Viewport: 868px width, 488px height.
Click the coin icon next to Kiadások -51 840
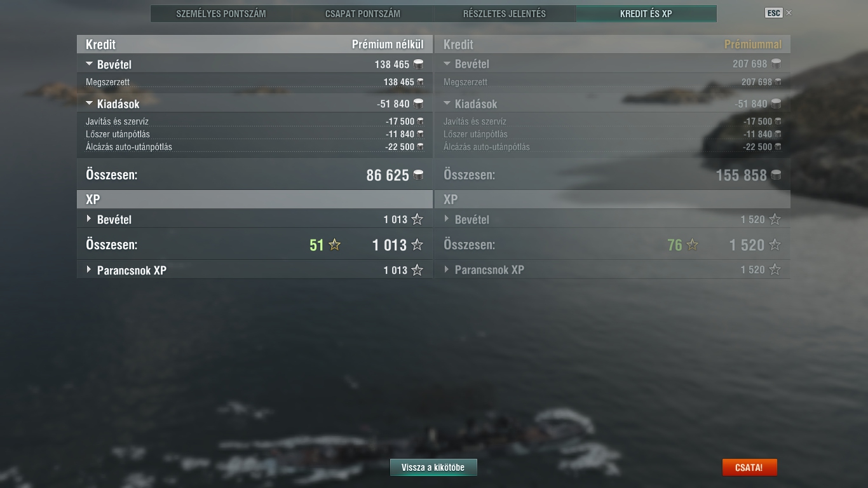click(x=418, y=104)
